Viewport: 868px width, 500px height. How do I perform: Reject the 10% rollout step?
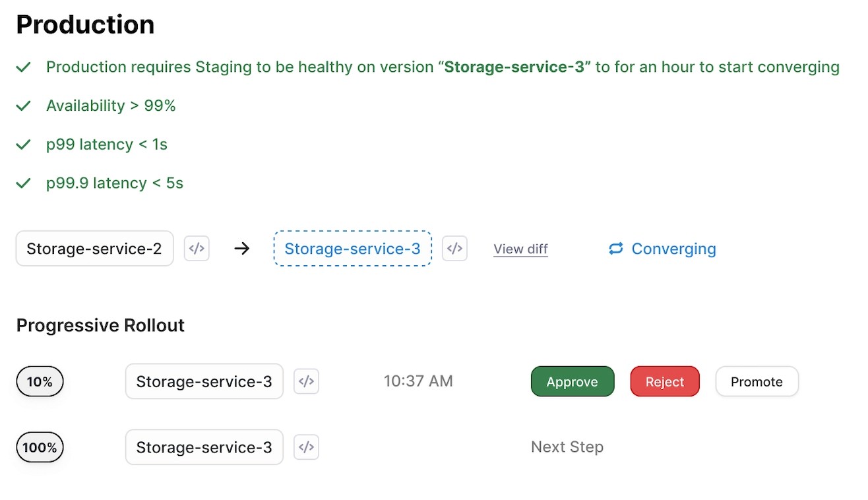(x=664, y=382)
